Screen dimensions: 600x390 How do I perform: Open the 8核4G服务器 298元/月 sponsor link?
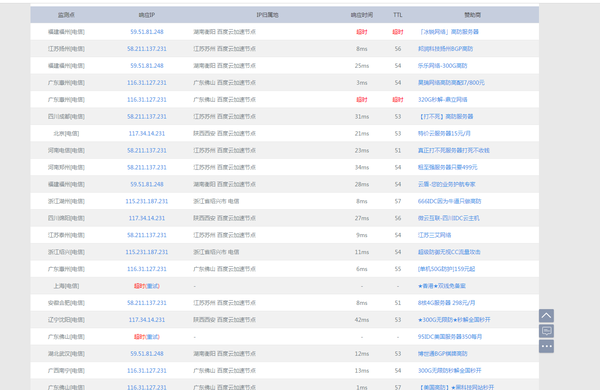[447, 303]
